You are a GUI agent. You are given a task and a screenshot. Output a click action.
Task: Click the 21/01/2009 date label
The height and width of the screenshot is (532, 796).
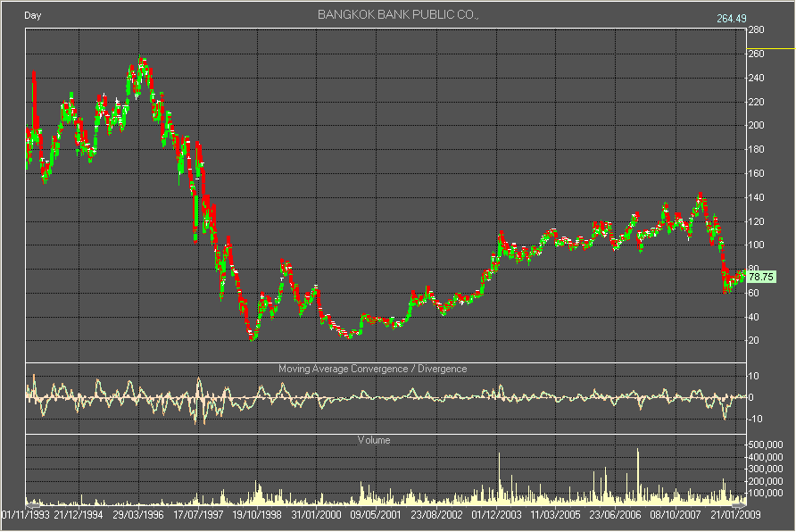coord(735,515)
